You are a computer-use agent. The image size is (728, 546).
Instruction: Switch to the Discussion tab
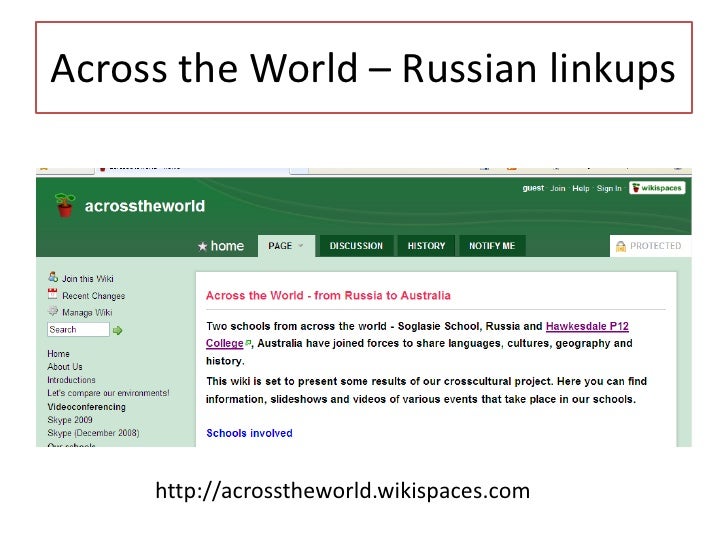point(356,246)
